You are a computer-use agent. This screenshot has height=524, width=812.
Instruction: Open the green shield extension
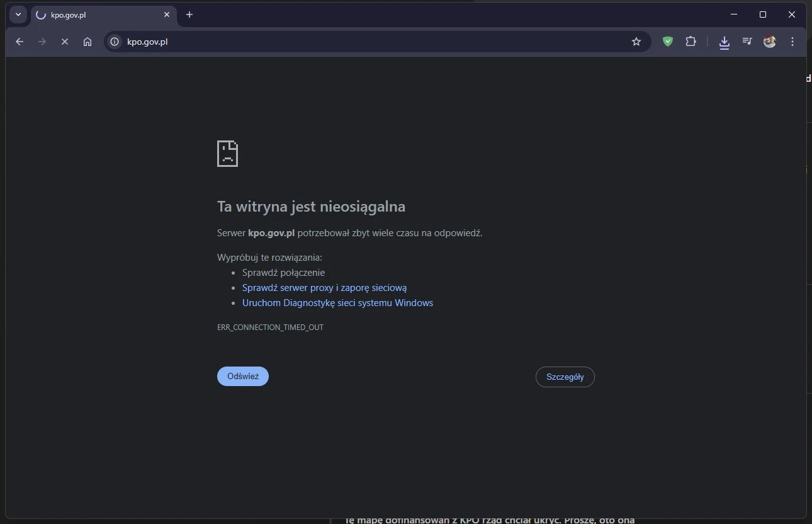pyautogui.click(x=668, y=42)
